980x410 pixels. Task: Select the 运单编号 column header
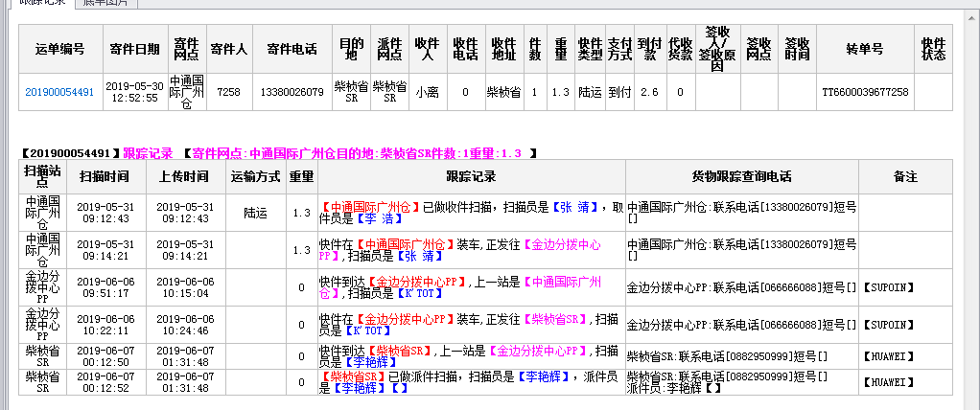click(60, 49)
